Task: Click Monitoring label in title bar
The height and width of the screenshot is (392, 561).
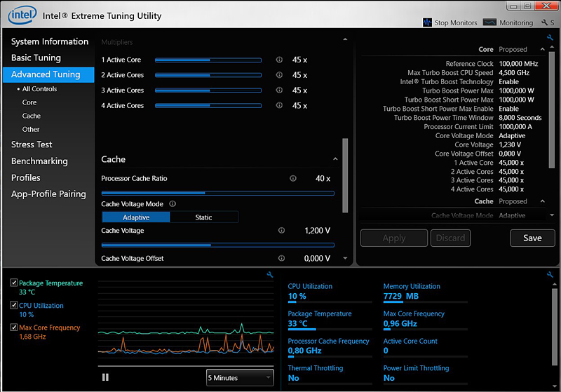Action: click(x=516, y=22)
